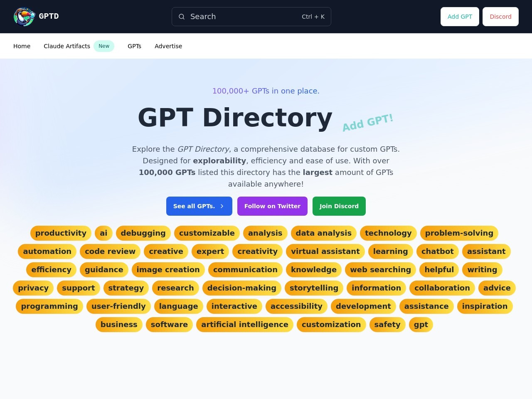
Task: Select the user-friendly tag
Action: coord(118,306)
